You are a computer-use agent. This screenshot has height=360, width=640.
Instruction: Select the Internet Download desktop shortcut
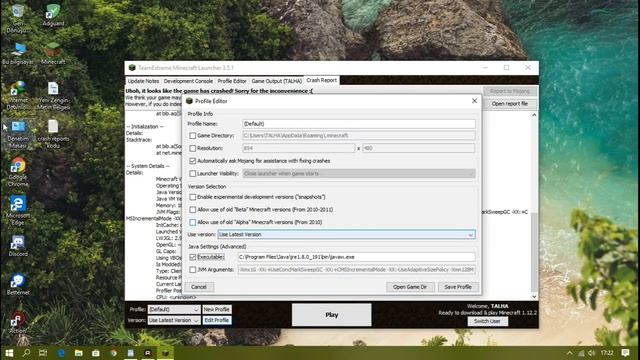click(18, 96)
